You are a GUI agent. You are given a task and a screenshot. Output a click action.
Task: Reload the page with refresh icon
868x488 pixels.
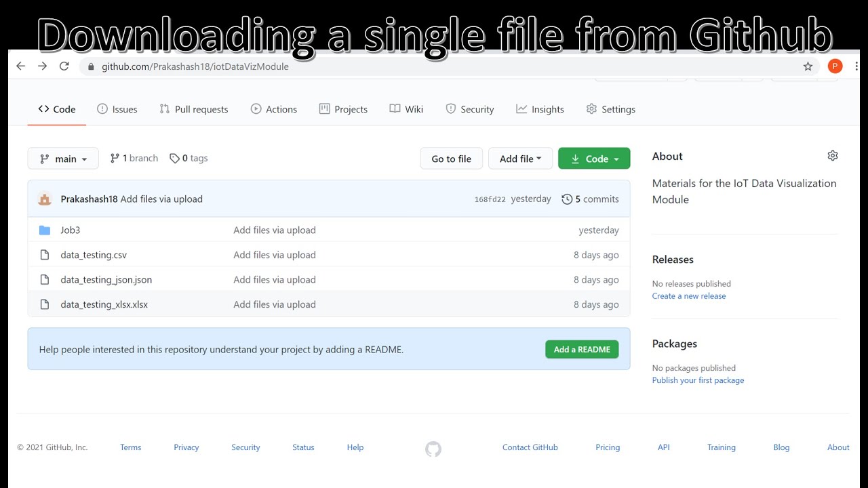[64, 66]
